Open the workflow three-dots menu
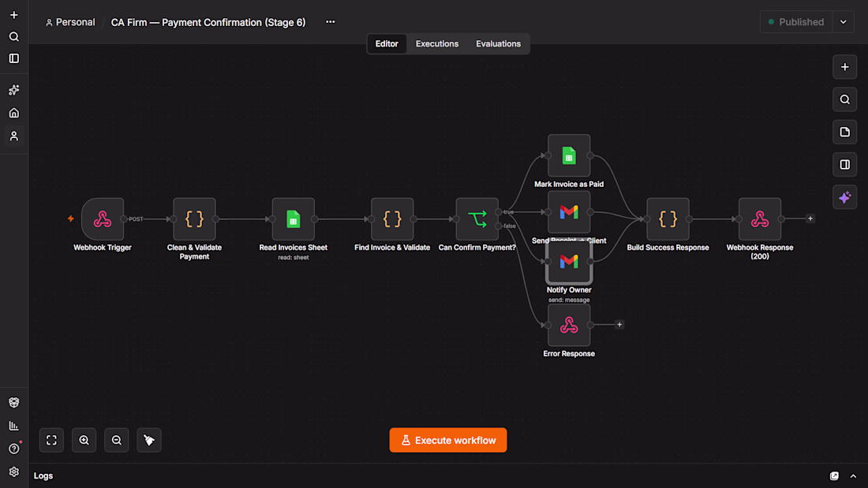The height and width of the screenshot is (488, 868). 331,22
